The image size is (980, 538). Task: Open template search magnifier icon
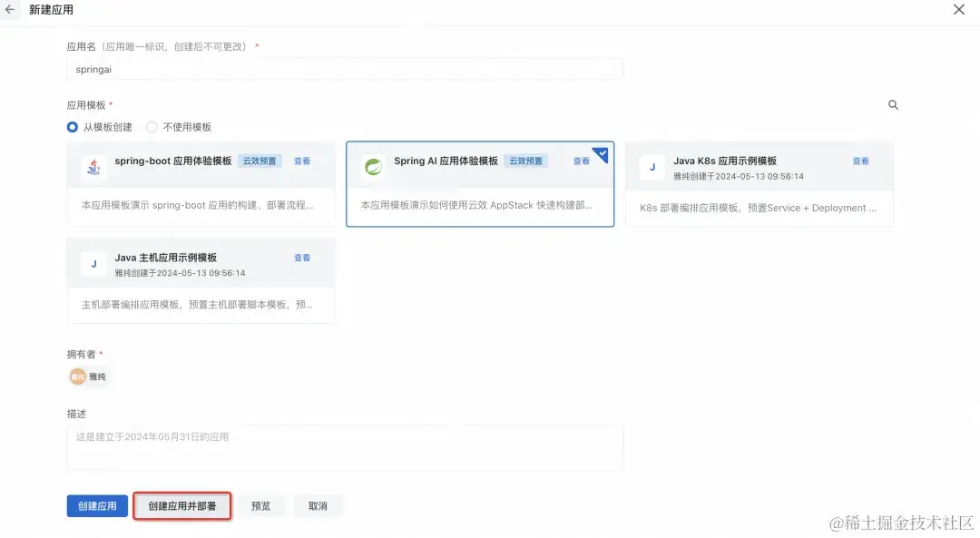pyautogui.click(x=893, y=105)
